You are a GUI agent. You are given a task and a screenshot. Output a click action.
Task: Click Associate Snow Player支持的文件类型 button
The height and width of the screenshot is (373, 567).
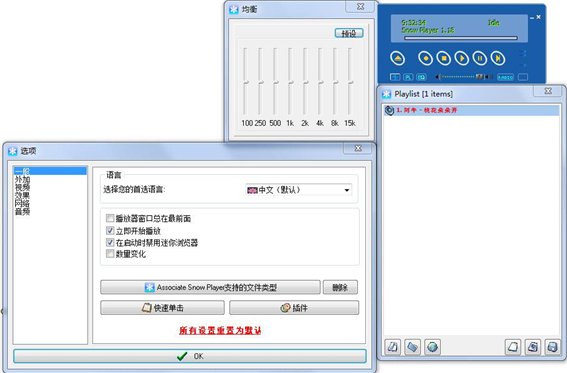(x=210, y=287)
